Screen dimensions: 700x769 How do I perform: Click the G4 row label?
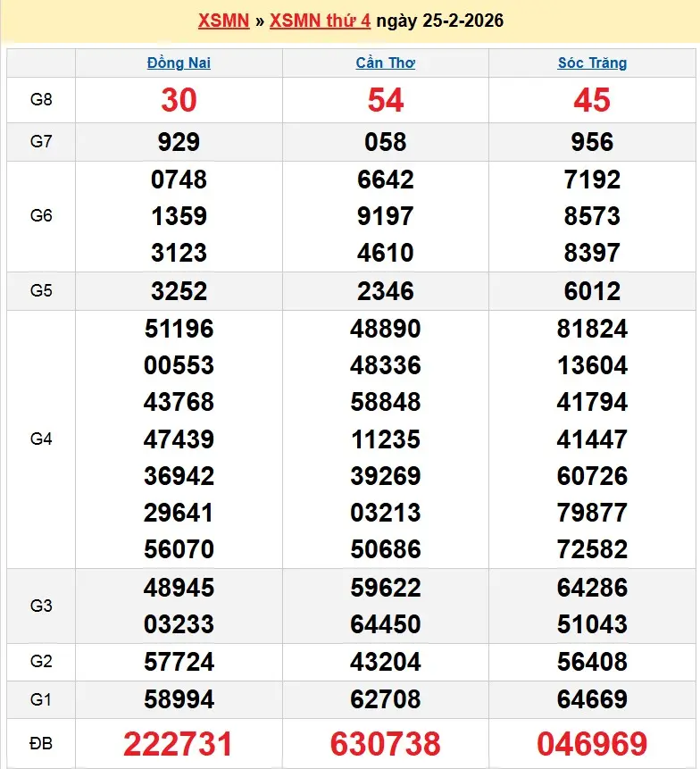[41, 439]
